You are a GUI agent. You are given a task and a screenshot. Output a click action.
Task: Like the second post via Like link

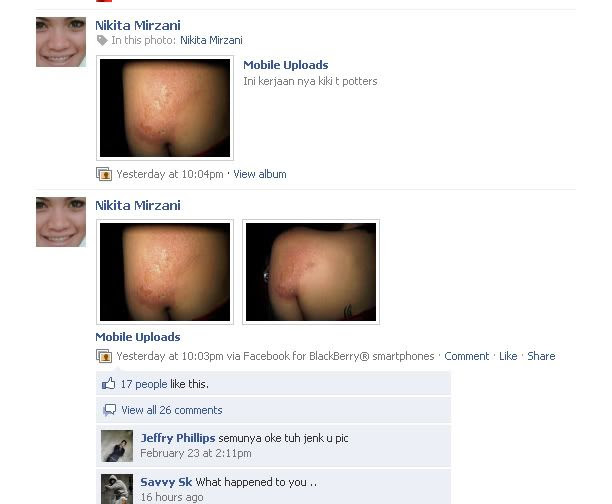coord(508,356)
